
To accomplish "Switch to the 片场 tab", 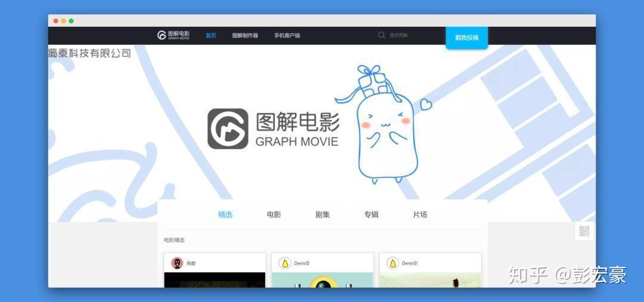I will [x=420, y=214].
